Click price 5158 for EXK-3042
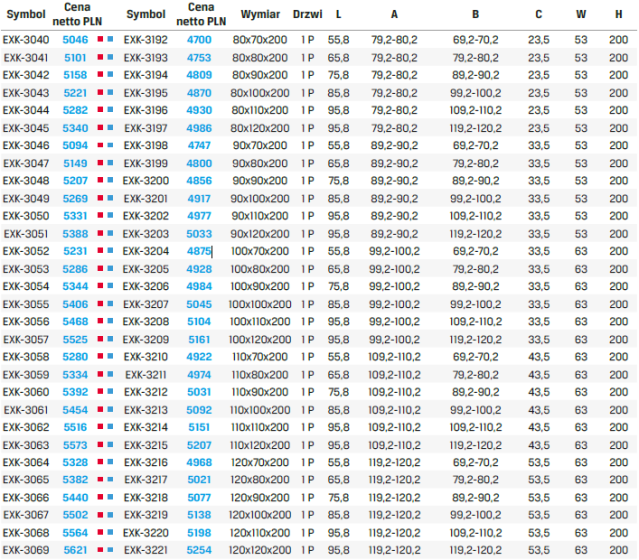Screen dimensions: 639x560 [x=75, y=75]
